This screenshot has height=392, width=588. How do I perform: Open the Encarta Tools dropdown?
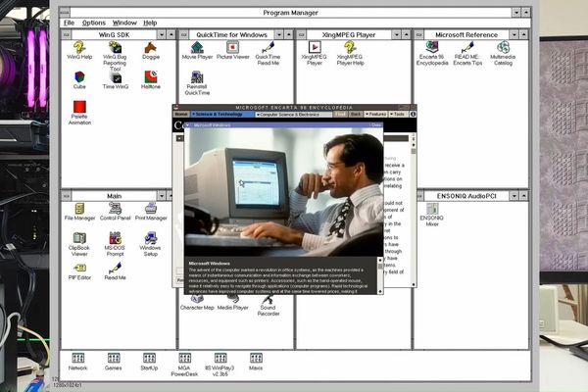[398, 114]
